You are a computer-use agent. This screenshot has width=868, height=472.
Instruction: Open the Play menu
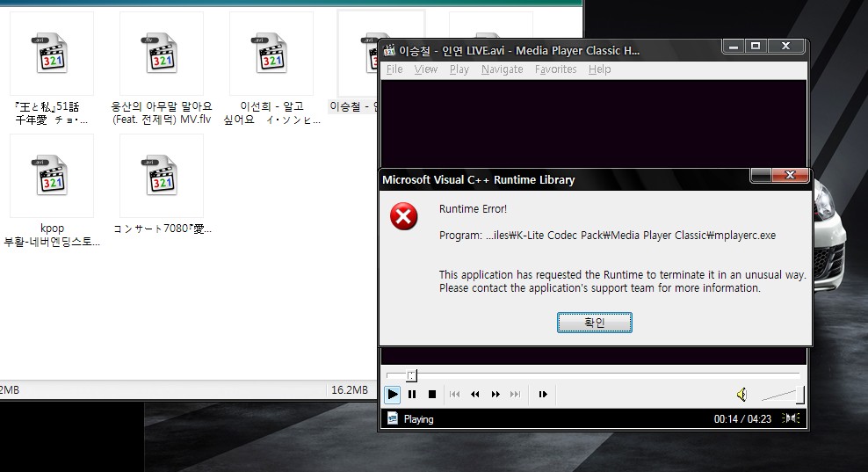459,69
